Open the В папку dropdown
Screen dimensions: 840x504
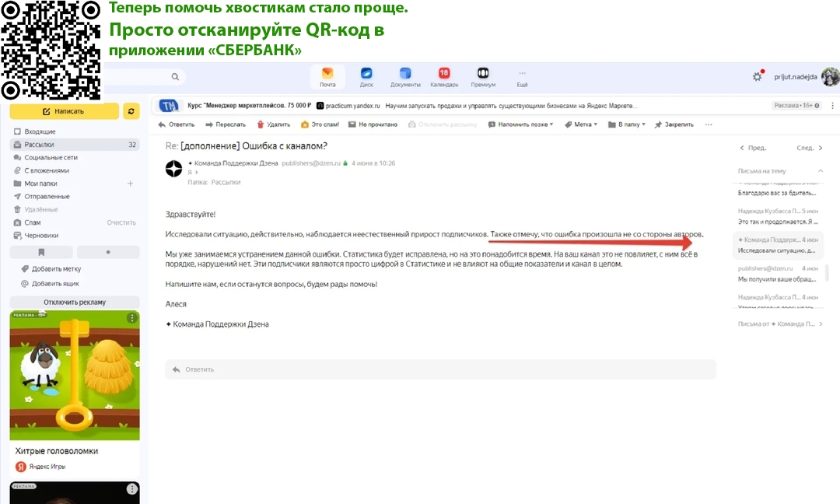click(627, 124)
